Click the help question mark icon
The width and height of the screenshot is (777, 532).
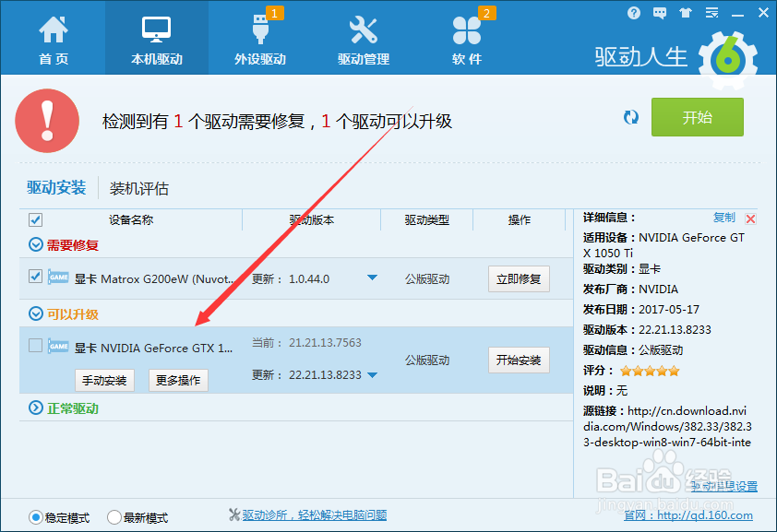point(633,13)
